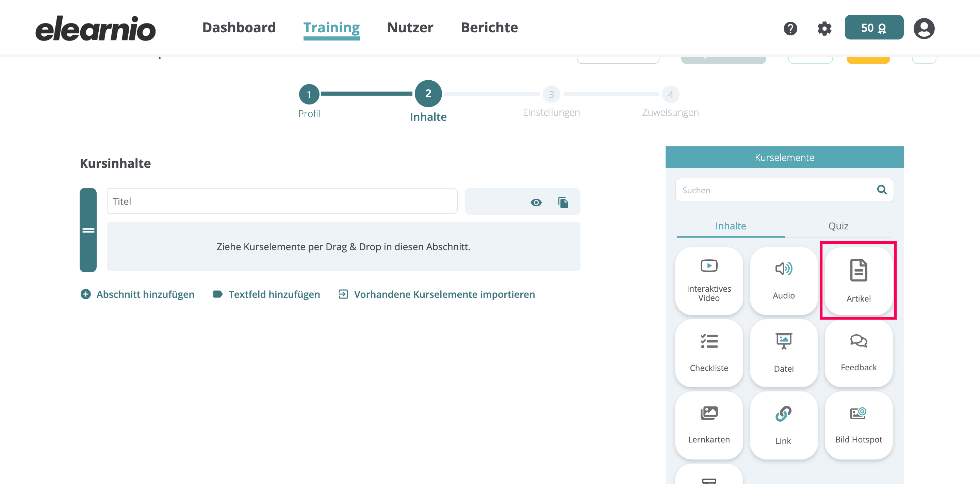
Task: Click the drag & drop section area
Action: [x=343, y=246]
